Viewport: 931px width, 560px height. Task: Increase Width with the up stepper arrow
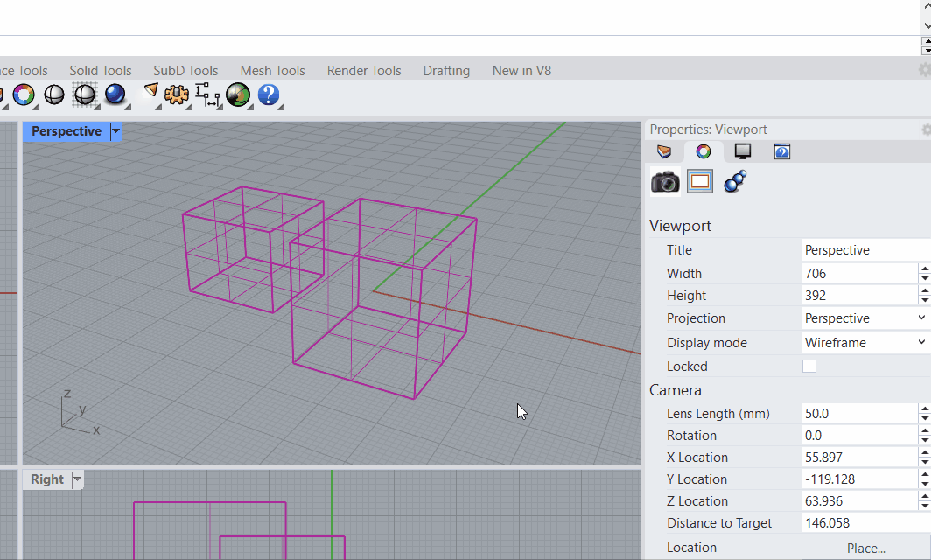925,269
